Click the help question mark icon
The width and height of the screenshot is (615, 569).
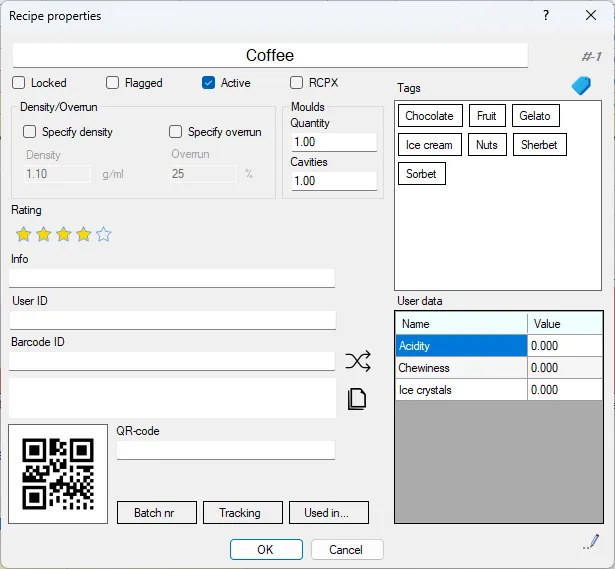(546, 15)
